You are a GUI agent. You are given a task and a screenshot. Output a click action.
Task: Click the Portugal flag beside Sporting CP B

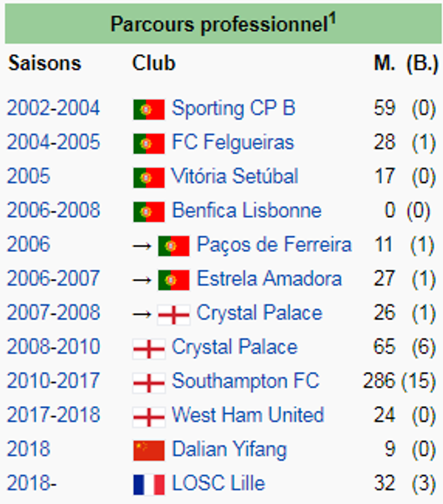[x=149, y=110]
